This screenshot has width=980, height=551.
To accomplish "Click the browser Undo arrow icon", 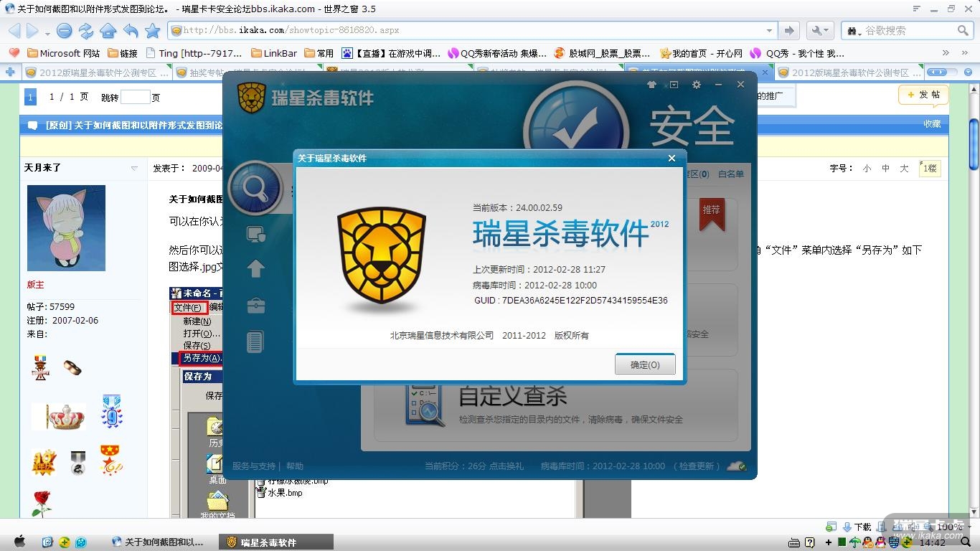I will [x=131, y=30].
